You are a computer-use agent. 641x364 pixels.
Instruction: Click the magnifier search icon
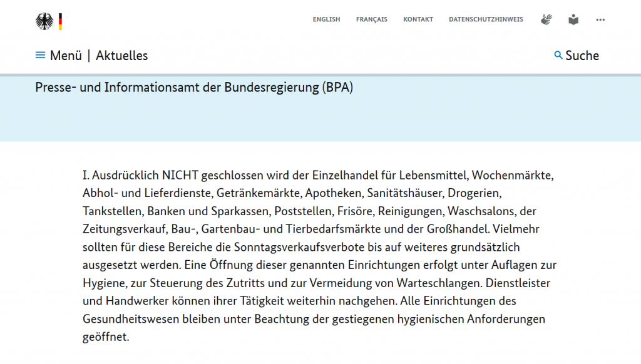558,55
